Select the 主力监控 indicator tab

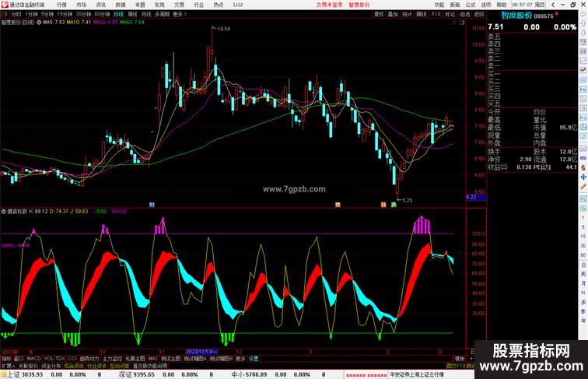pos(112,359)
